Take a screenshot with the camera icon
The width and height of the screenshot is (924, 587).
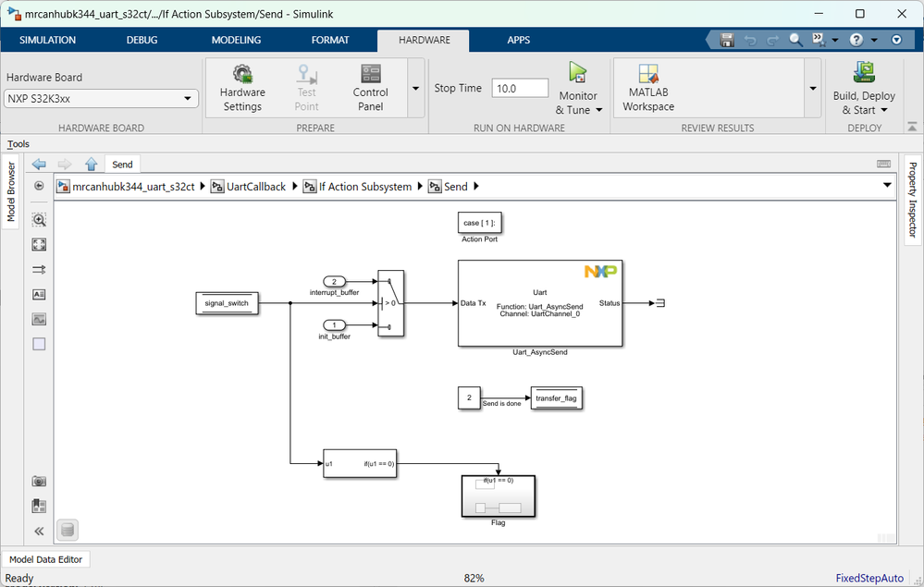[39, 481]
